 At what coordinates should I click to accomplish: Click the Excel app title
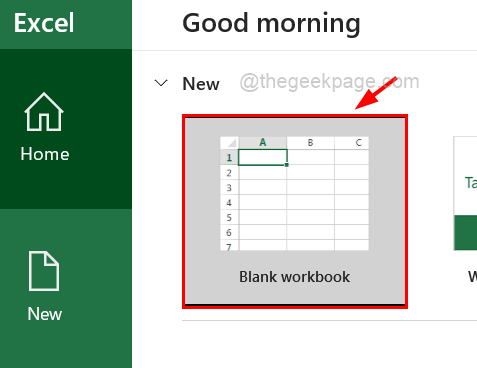[44, 23]
